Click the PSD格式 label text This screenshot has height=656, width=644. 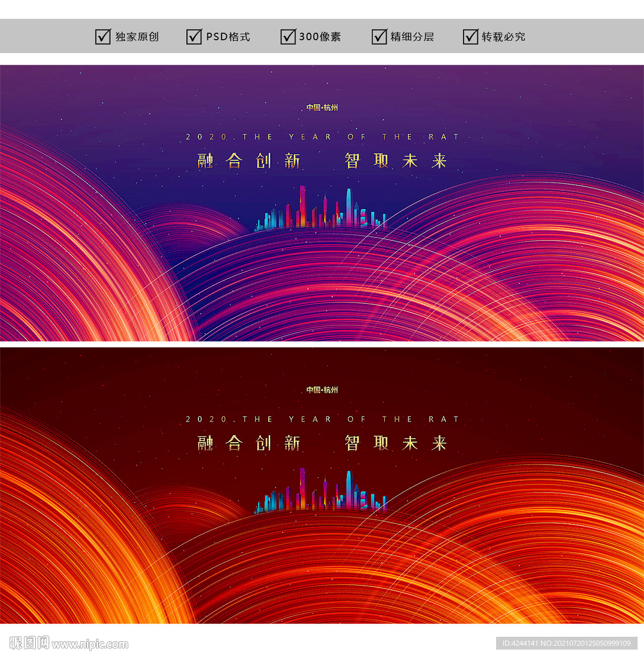228,37
